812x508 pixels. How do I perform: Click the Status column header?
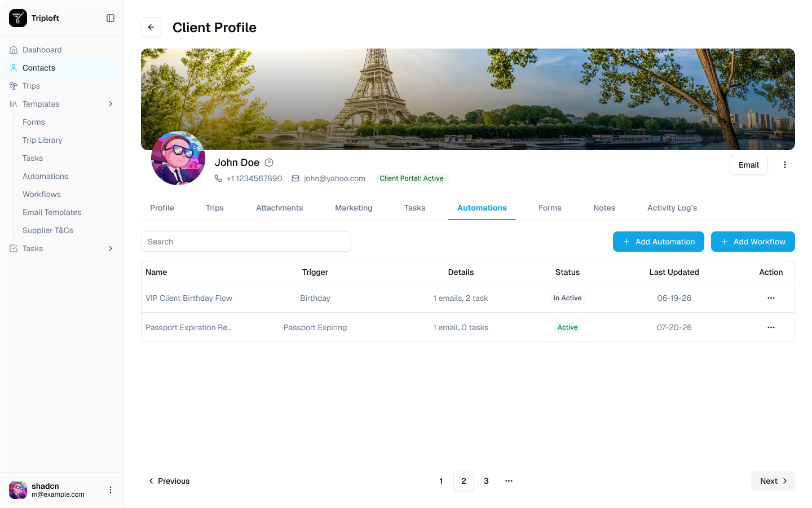(x=567, y=272)
